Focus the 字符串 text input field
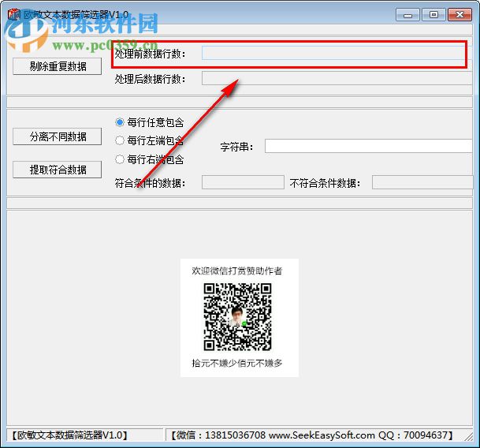This screenshot has height=448, width=480. pyautogui.click(x=369, y=146)
